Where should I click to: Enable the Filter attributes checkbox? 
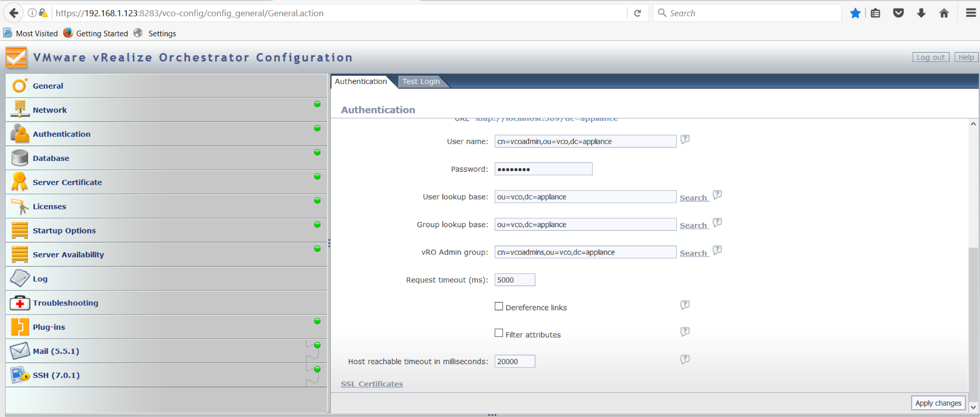coord(499,333)
